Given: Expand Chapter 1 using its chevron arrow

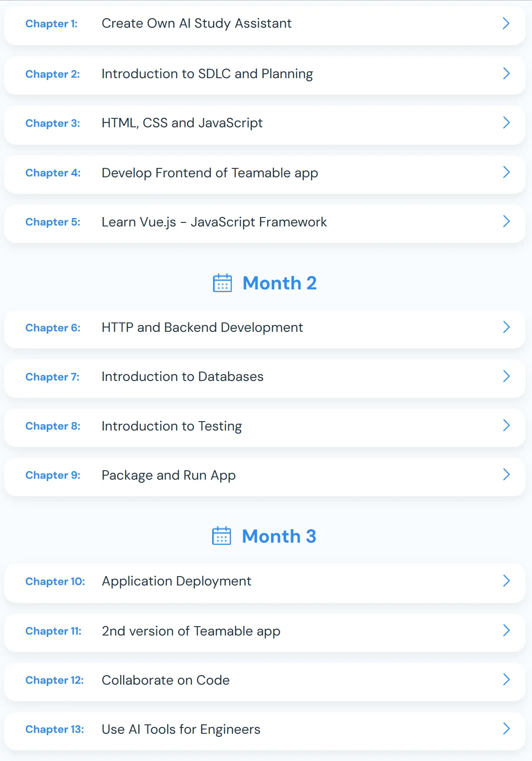Looking at the screenshot, I should pos(506,23).
